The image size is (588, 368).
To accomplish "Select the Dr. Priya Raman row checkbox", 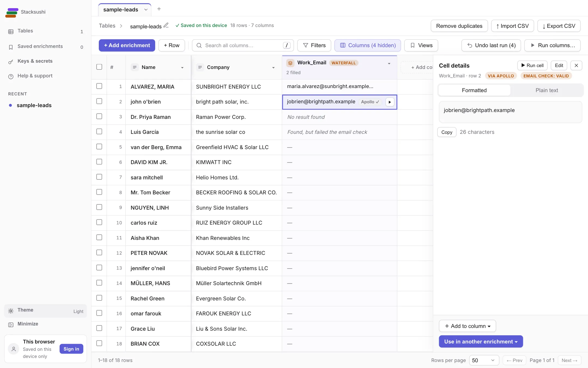I will click(99, 116).
